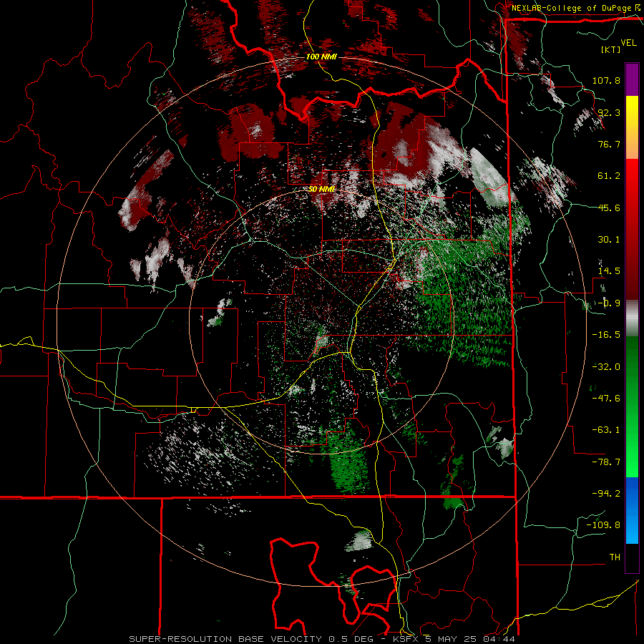Click the VEL legend title
Image resolution: width=644 pixels, height=644 pixels.
tap(628, 43)
